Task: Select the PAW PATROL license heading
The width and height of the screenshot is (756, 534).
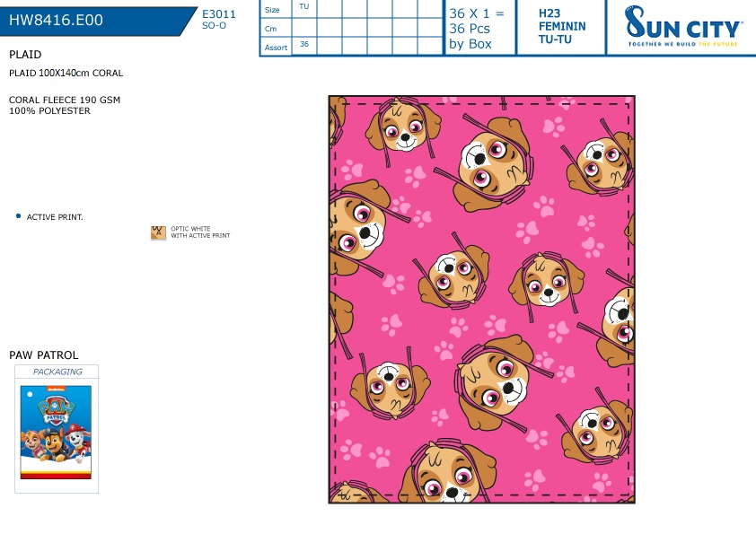Action: [43, 355]
